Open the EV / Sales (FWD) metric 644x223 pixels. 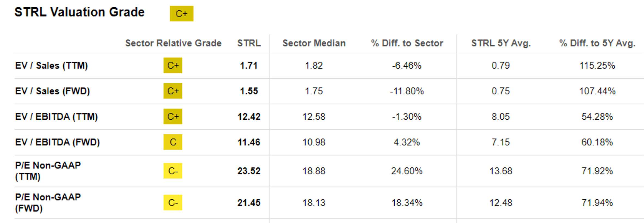52,91
